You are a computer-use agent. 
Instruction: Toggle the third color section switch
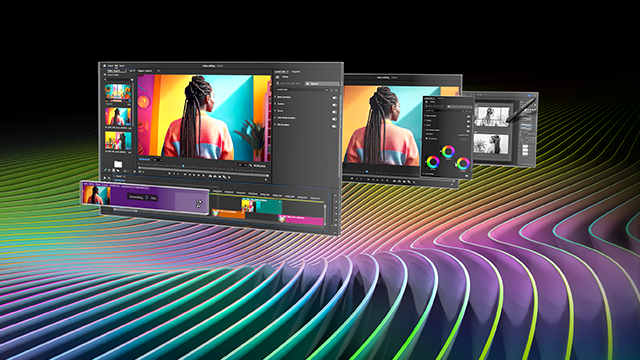coord(334,112)
